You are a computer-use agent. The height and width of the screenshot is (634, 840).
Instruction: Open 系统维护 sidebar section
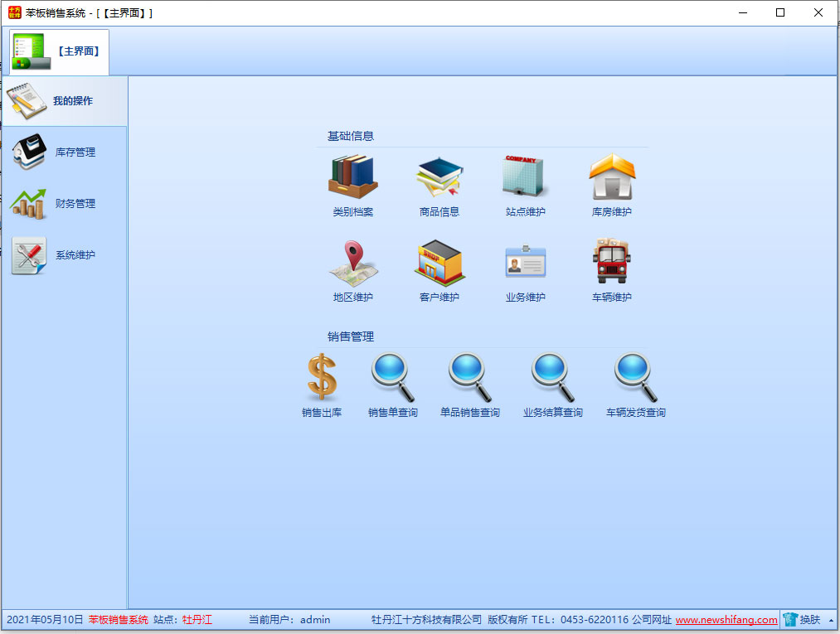pyautogui.click(x=64, y=255)
